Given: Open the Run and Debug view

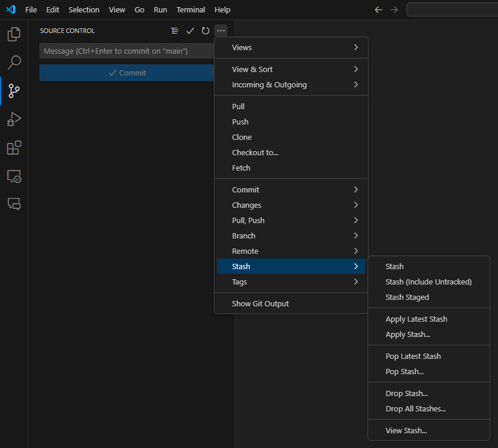Looking at the screenshot, I should point(14,119).
